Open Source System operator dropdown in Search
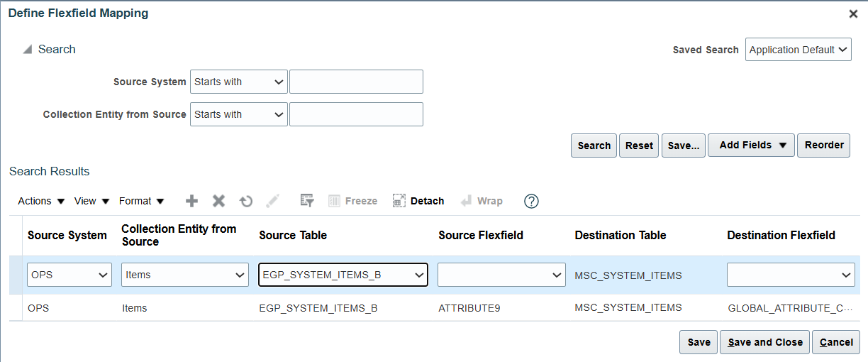The image size is (868, 362). 239,82
